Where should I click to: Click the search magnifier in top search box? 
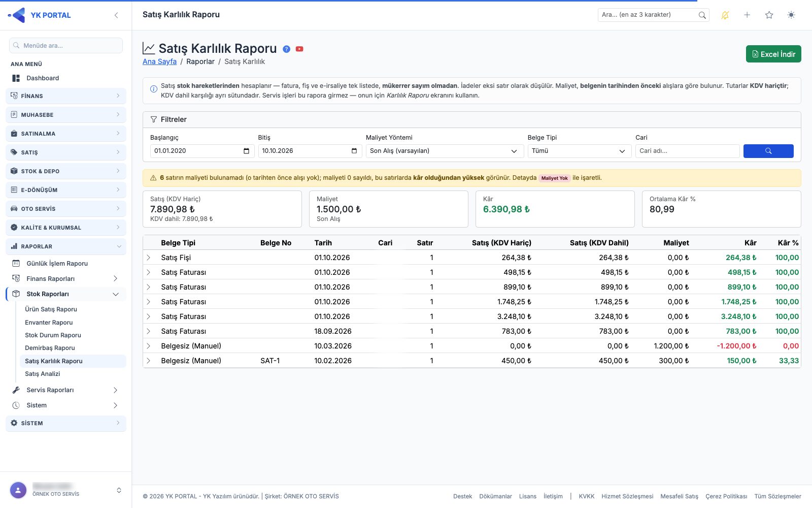[702, 15]
